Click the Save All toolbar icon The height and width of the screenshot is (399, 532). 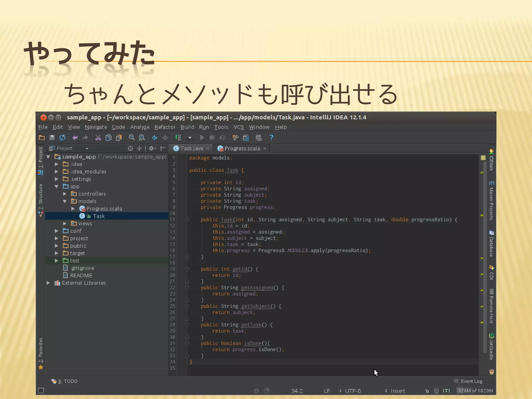pos(52,137)
